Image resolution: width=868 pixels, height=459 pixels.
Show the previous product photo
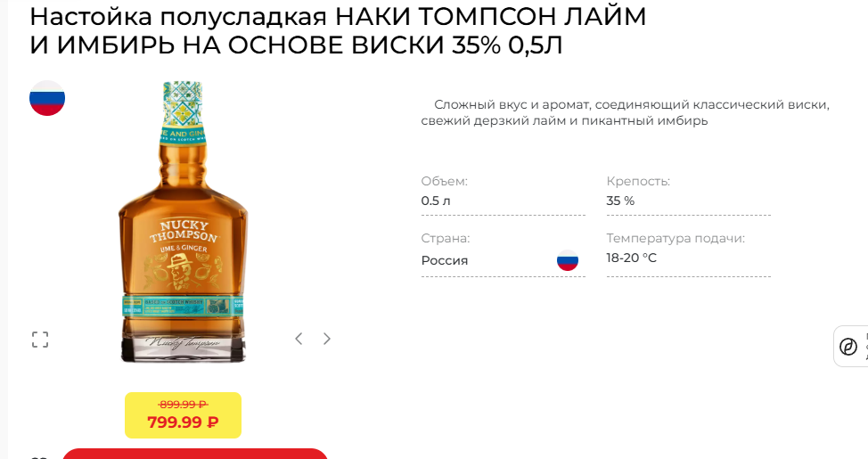coord(299,339)
